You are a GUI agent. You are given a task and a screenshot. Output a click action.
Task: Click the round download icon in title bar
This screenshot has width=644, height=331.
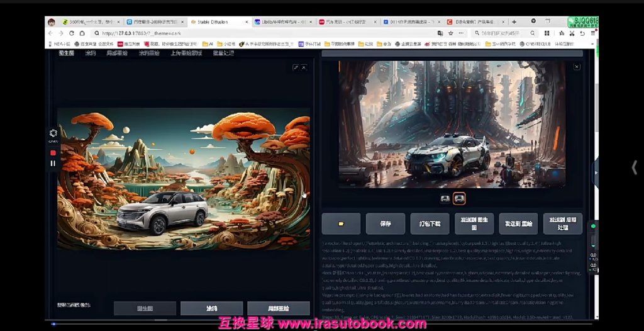click(533, 21)
